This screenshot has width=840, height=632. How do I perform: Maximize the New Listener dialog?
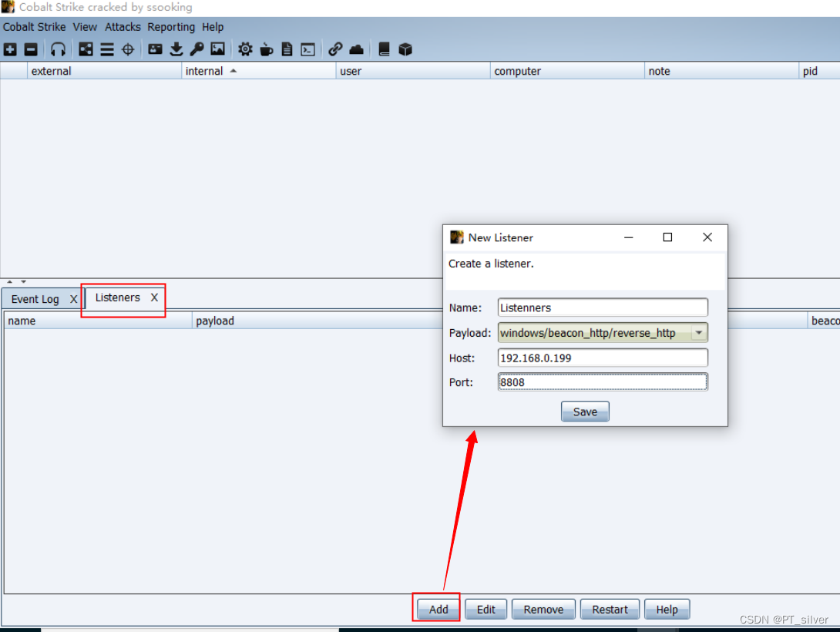tap(667, 237)
